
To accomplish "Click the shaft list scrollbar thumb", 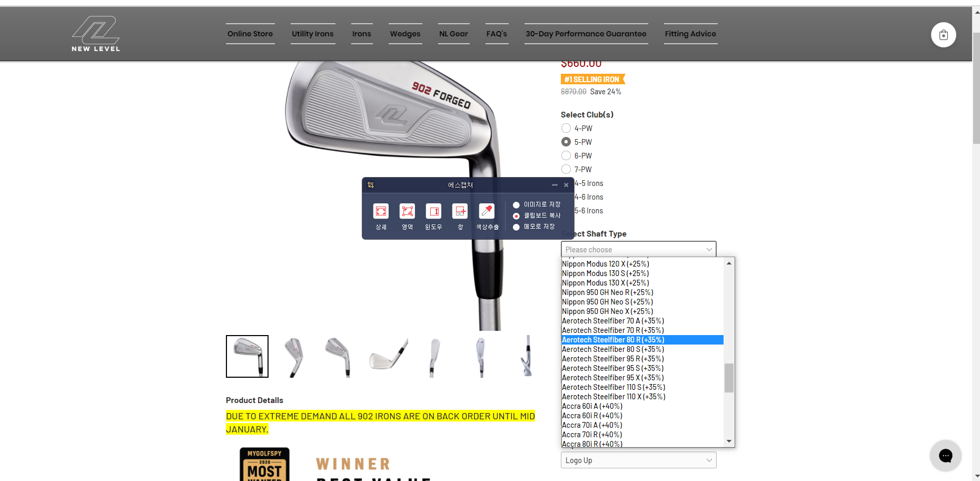I will 729,378.
